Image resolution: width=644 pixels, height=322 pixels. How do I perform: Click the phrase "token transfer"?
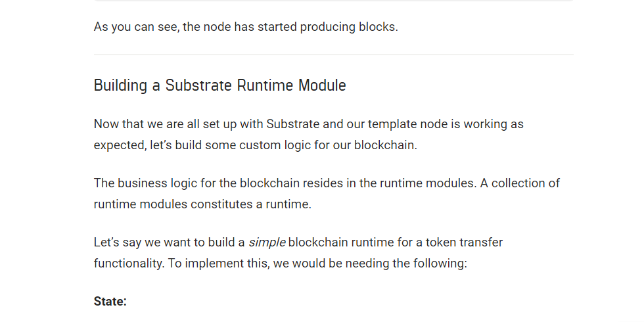[x=464, y=242]
